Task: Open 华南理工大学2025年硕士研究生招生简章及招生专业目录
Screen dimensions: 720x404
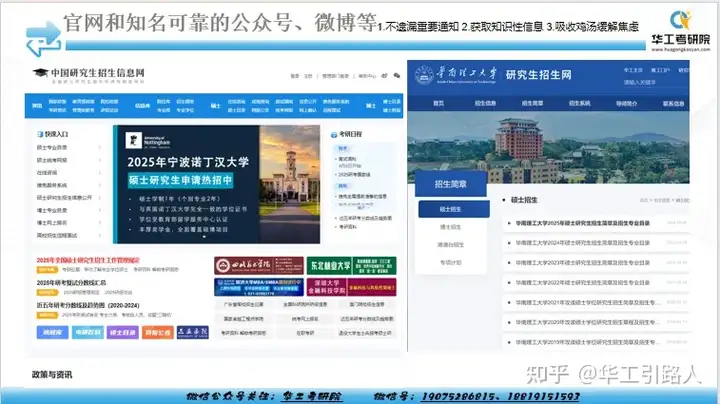Action: tap(583, 223)
